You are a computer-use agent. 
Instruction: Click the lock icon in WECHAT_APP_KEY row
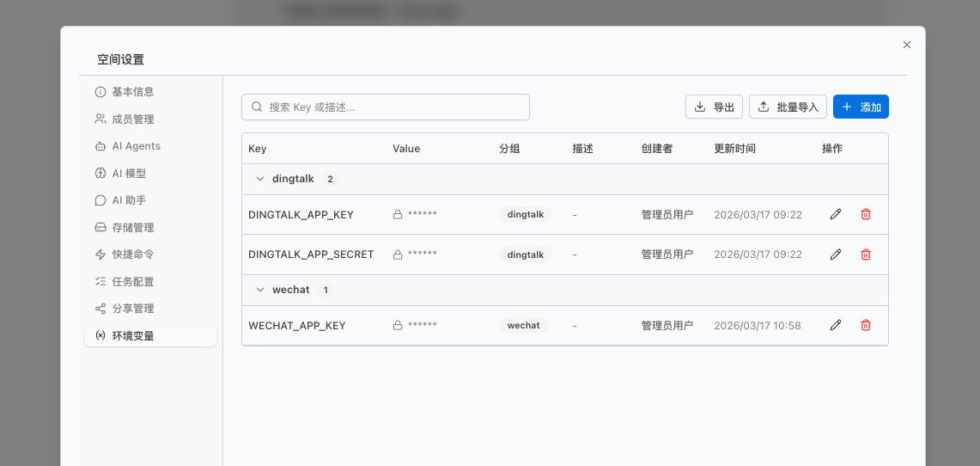click(398, 326)
